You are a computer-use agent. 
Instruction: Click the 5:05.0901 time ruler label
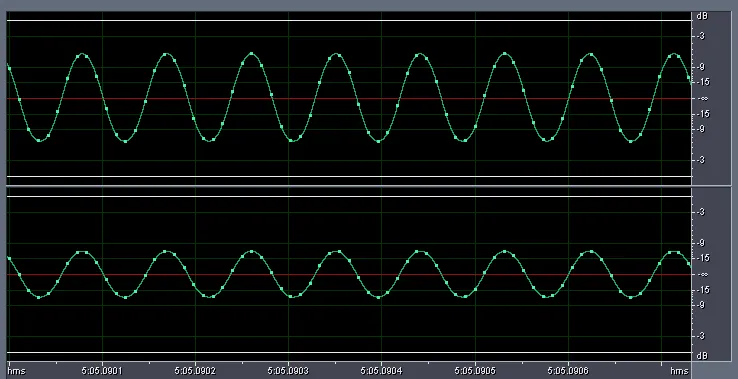click(x=102, y=371)
